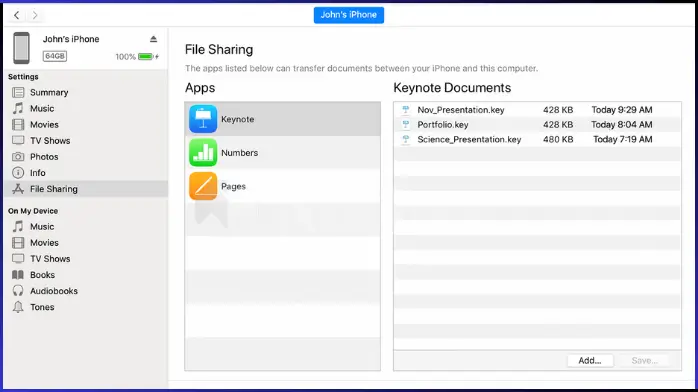The height and width of the screenshot is (392, 698).
Task: Select the Pages app icon
Action: tap(203, 186)
